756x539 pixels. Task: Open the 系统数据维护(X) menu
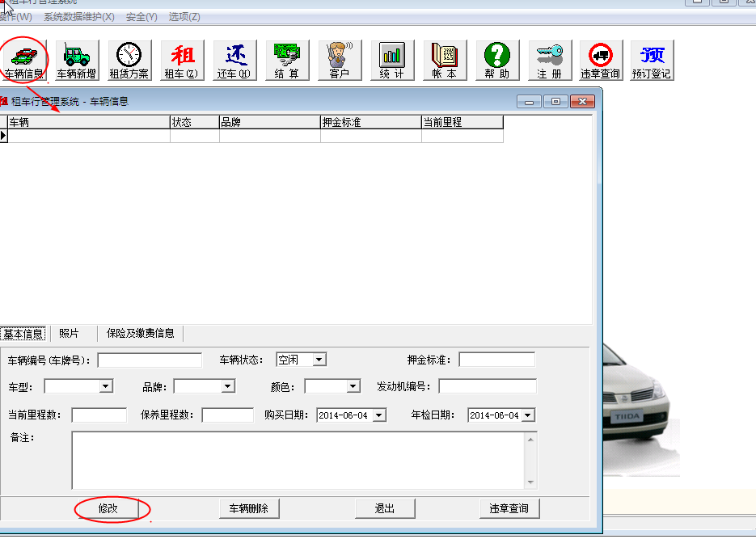(79, 17)
